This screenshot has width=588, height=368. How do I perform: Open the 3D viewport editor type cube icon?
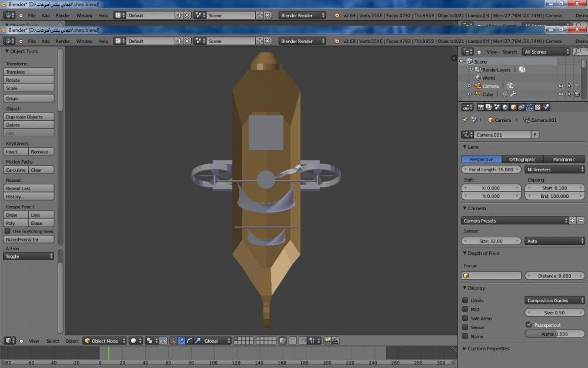coord(9,340)
